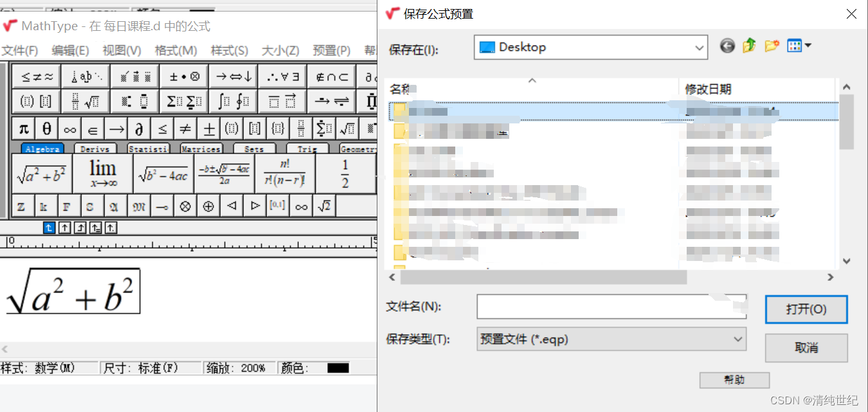Insert the combination n!/r!(n−r)! expression

284,174
